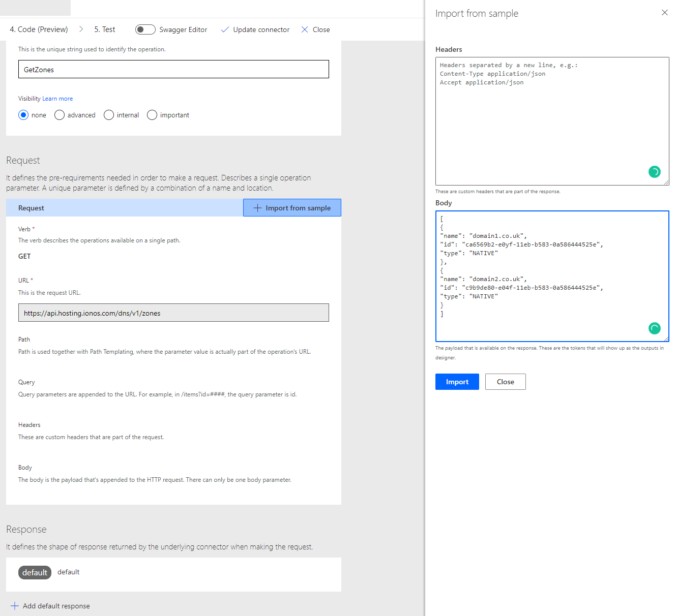
Task: Select the advanced visibility radio button
Action: [x=59, y=115]
